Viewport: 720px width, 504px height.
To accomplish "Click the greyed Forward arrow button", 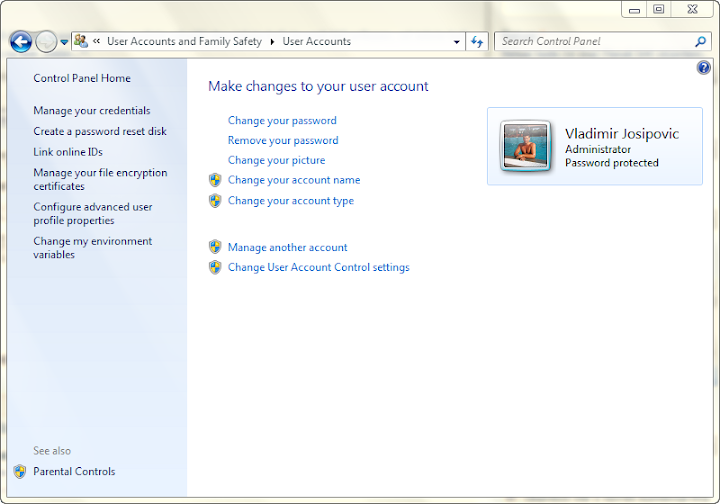I will tap(46, 42).
